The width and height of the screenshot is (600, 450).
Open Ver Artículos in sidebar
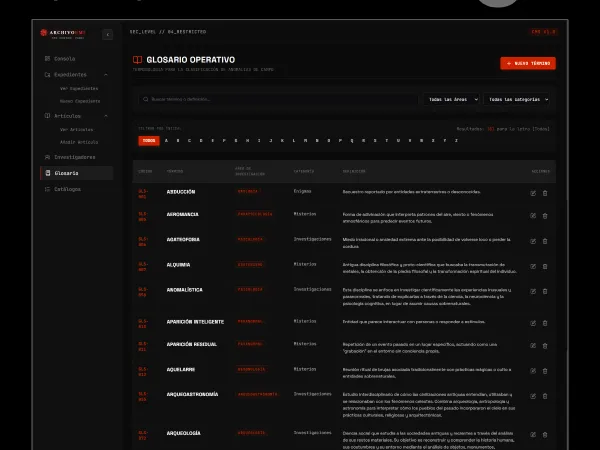pos(77,129)
